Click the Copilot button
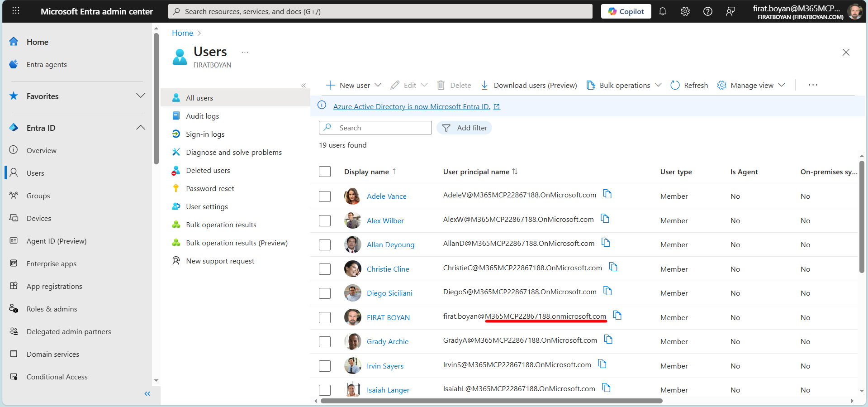The width and height of the screenshot is (868, 407). click(x=626, y=11)
